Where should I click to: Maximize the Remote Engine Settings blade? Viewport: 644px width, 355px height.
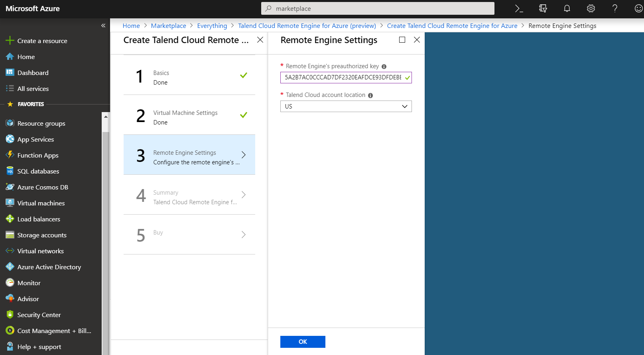tap(402, 40)
